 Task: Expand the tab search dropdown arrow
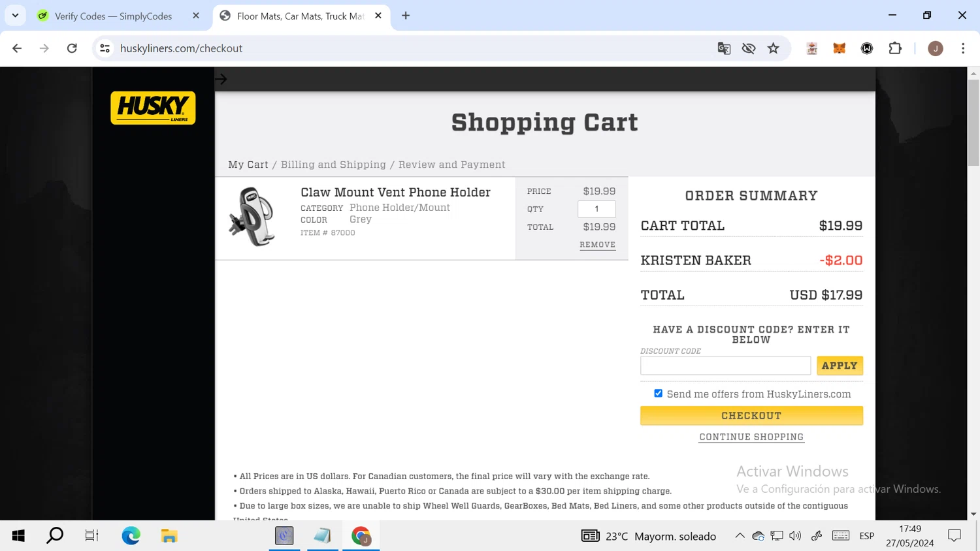[15, 16]
